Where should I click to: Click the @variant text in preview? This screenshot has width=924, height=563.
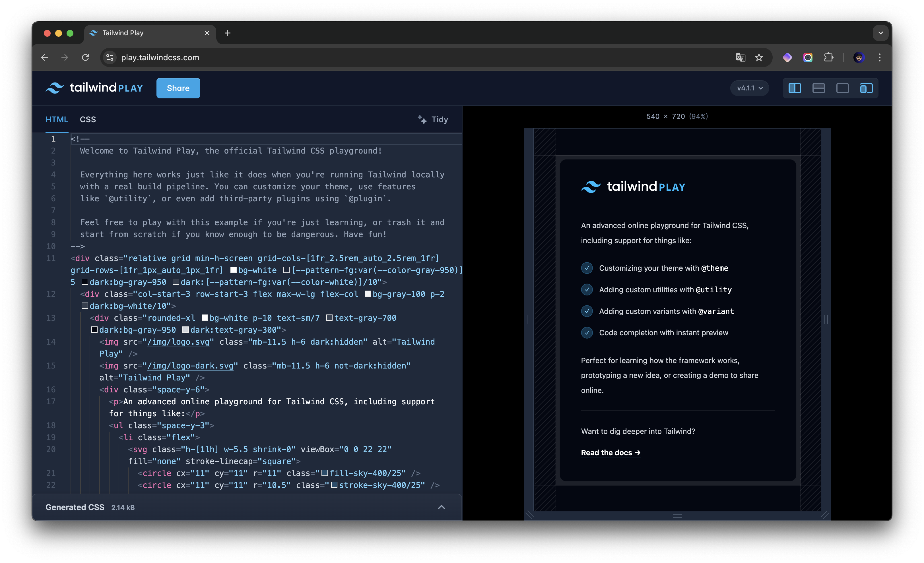pyautogui.click(x=716, y=311)
